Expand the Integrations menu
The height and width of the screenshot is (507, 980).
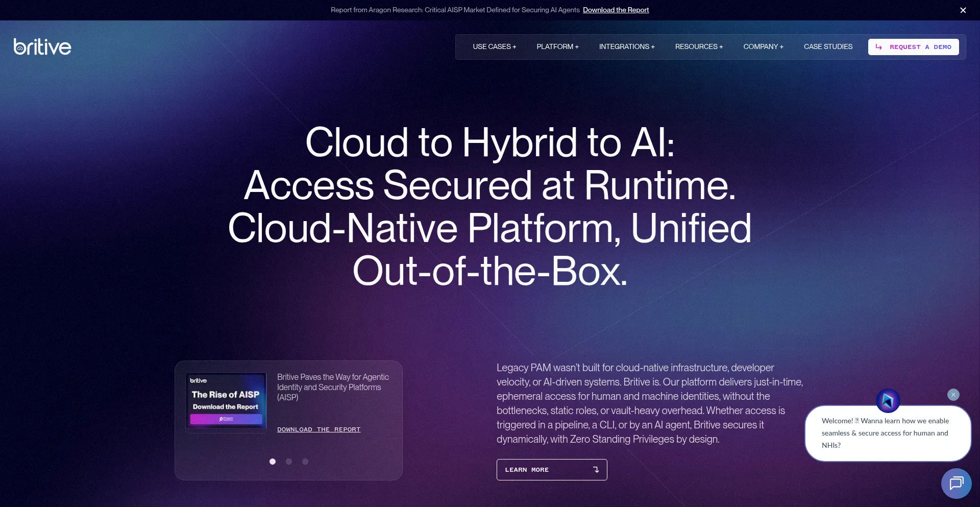click(x=627, y=46)
